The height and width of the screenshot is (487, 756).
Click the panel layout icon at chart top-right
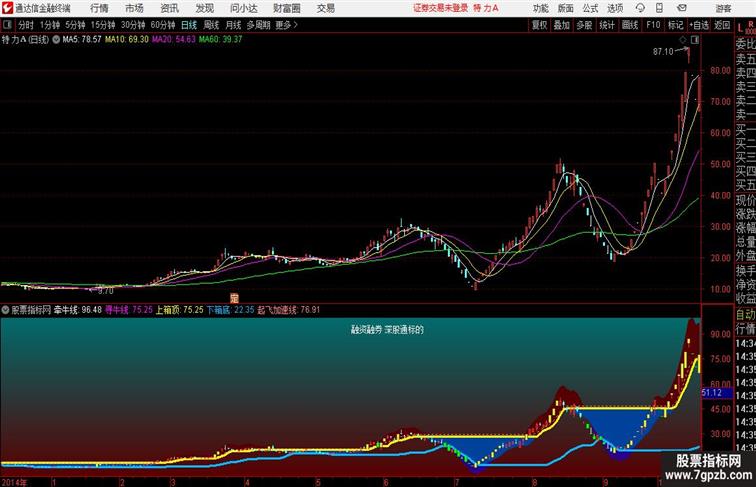pos(694,40)
